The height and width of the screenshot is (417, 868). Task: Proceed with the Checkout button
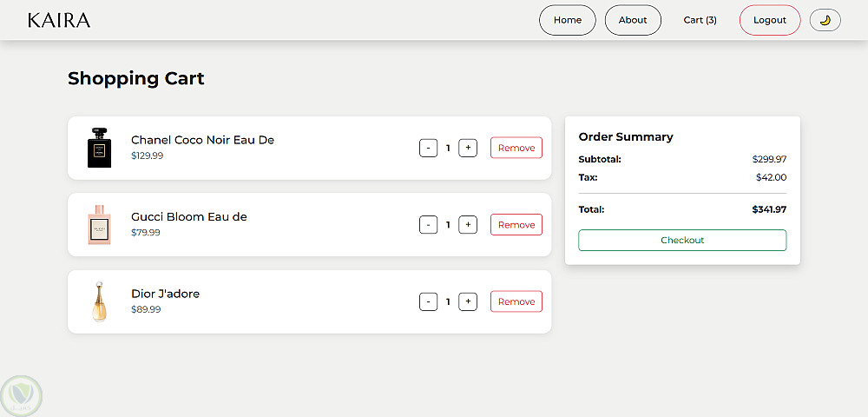point(682,240)
